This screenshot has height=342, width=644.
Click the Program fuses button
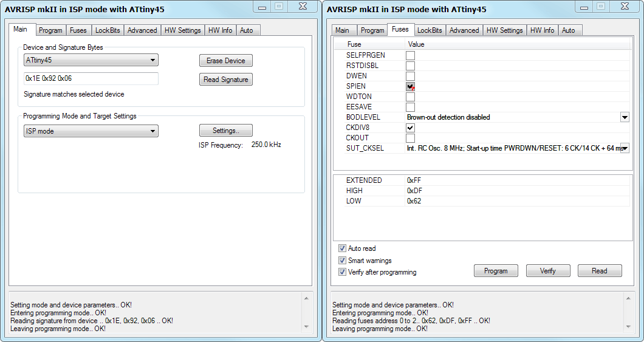496,271
